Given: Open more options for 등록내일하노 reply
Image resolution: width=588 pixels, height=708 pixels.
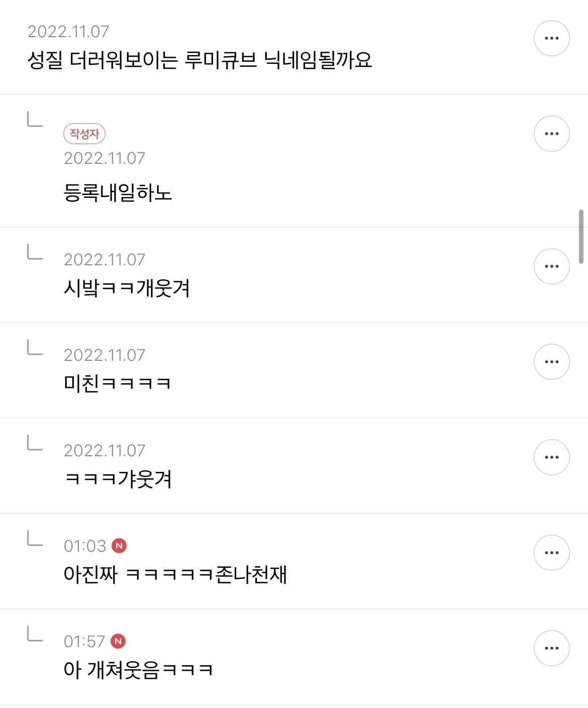Looking at the screenshot, I should [551, 134].
